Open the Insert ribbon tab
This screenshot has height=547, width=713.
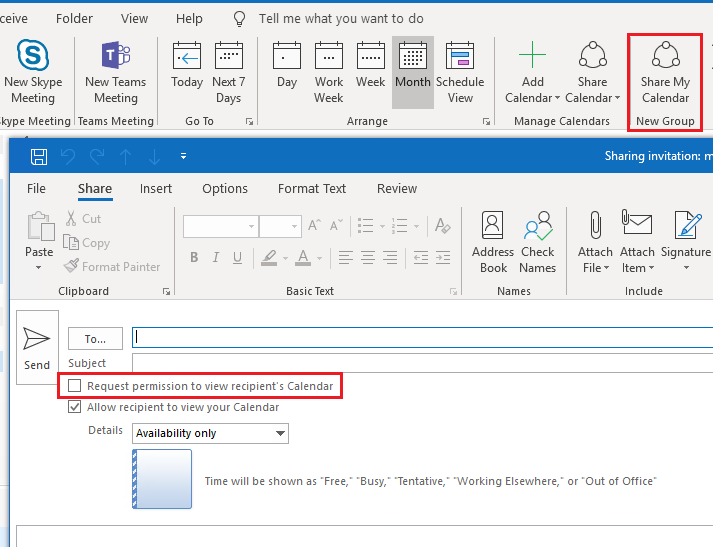coord(156,188)
